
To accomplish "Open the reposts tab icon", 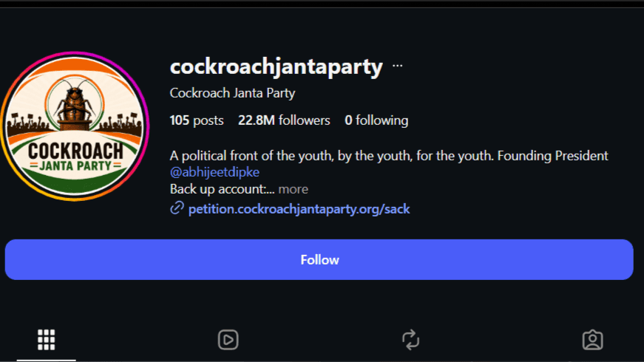I will (410, 340).
